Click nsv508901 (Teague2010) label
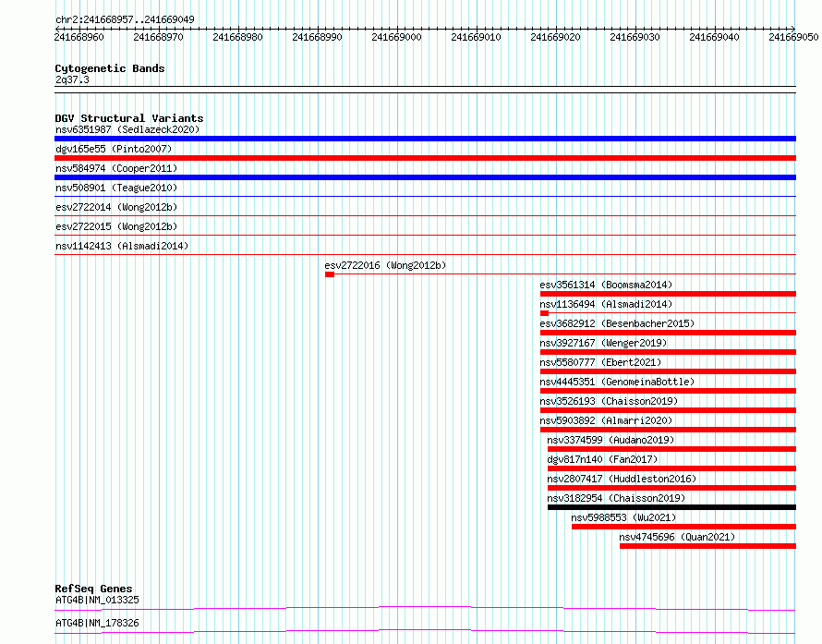822x644 pixels. point(116,188)
